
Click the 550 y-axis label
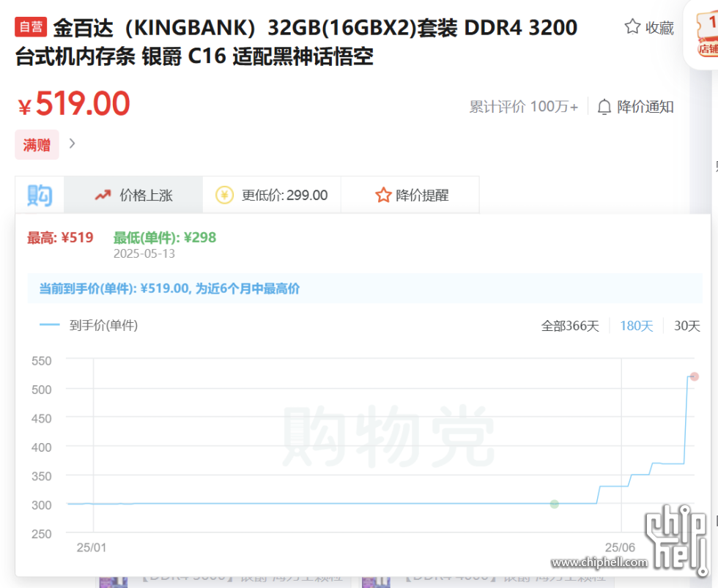point(41,361)
